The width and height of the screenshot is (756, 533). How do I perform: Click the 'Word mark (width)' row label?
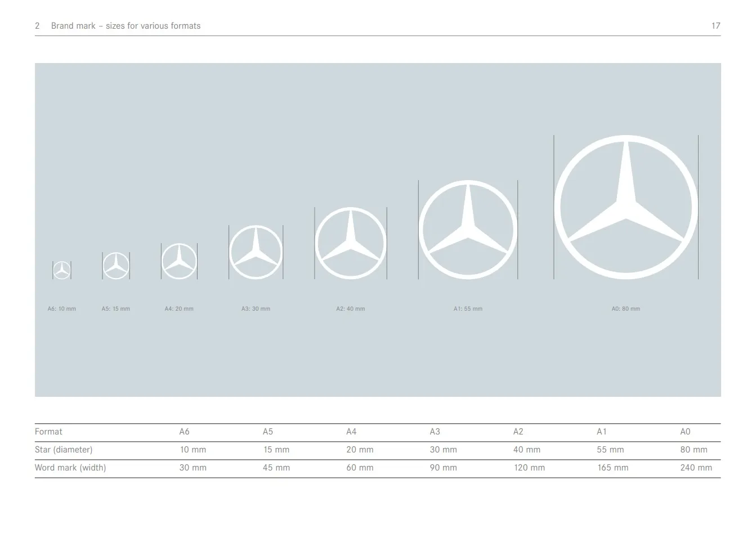(x=70, y=468)
